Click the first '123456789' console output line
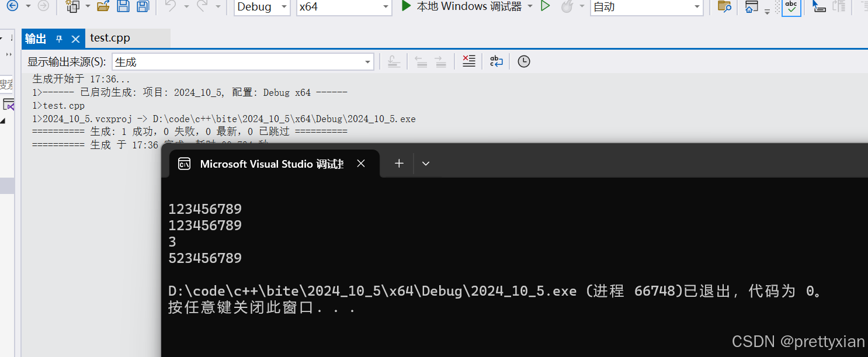 tap(205, 209)
